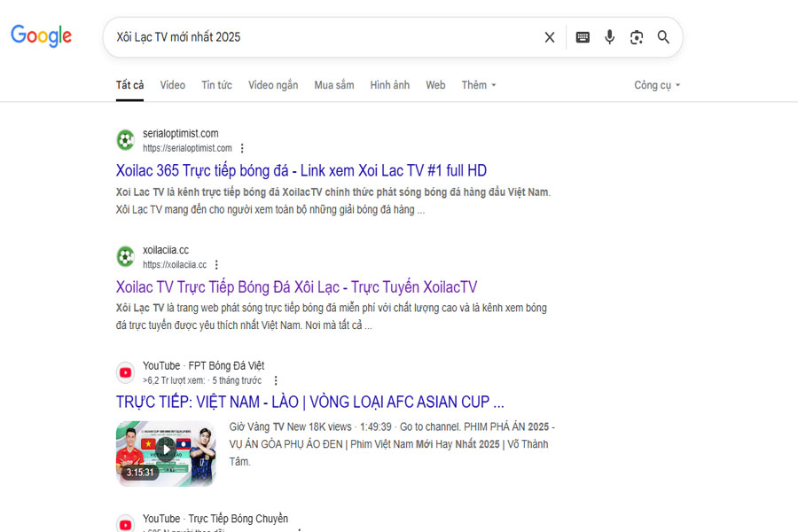Click the magnifying glass search button

(x=663, y=37)
